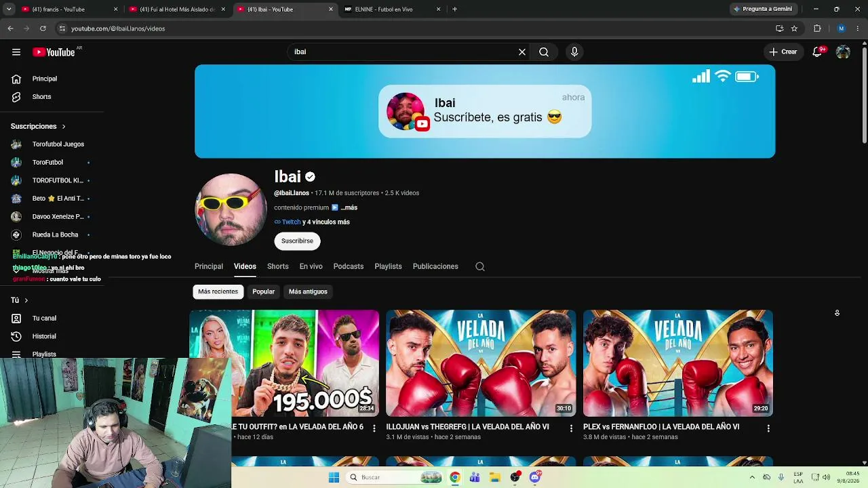Expand the Tú section

coord(19,300)
